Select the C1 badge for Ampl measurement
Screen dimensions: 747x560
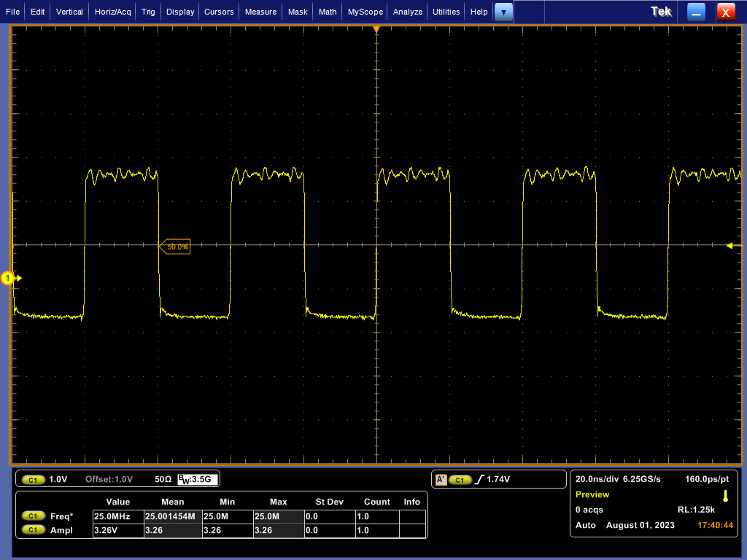coord(32,531)
